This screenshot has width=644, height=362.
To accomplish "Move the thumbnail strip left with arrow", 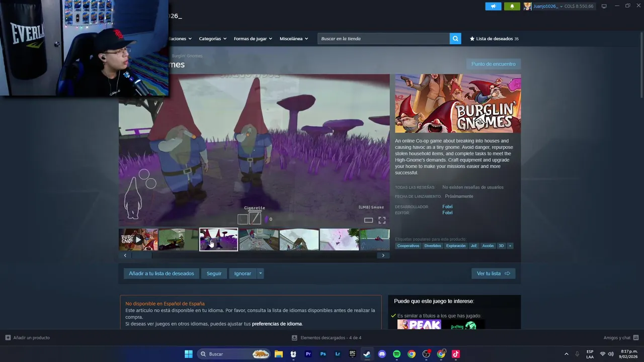I will [125, 255].
